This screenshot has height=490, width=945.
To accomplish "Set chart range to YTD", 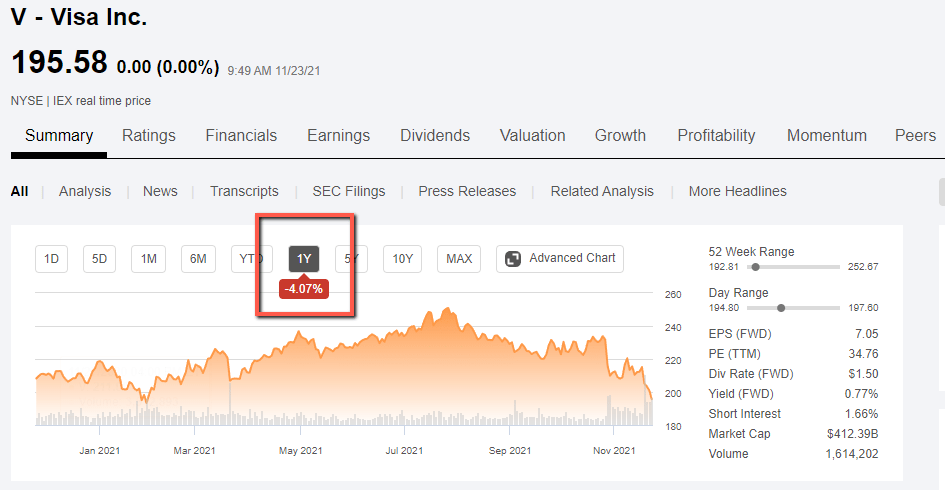I will [x=252, y=259].
